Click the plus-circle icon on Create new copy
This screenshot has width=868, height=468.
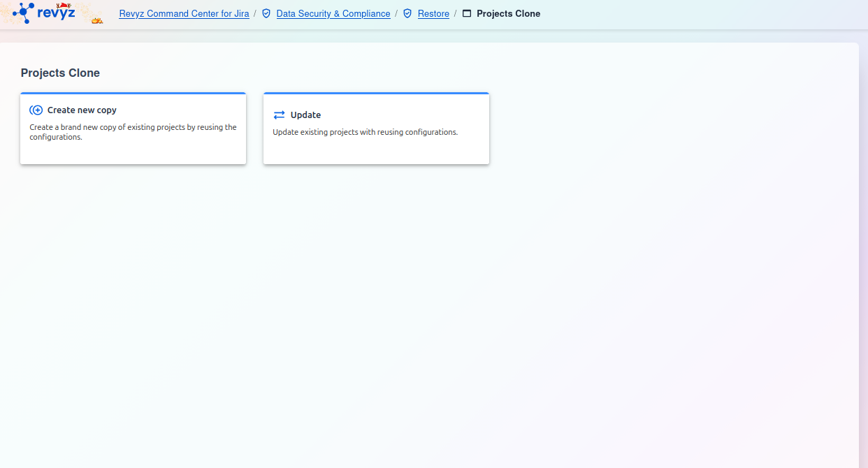pyautogui.click(x=36, y=110)
